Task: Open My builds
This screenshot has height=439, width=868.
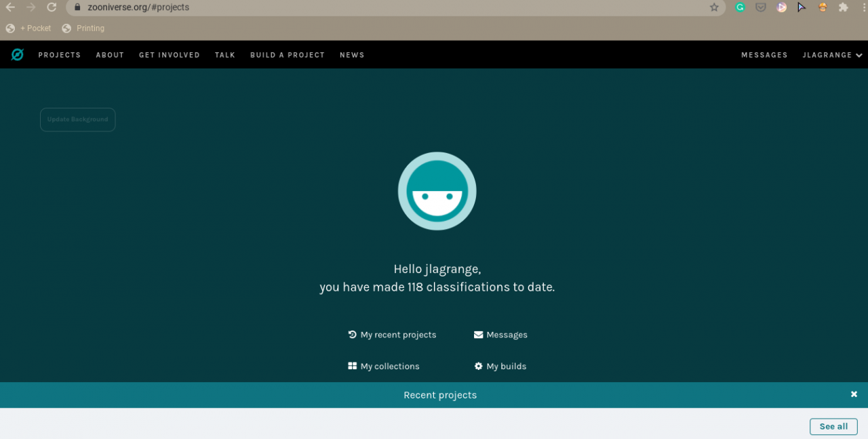Action: [500, 367]
